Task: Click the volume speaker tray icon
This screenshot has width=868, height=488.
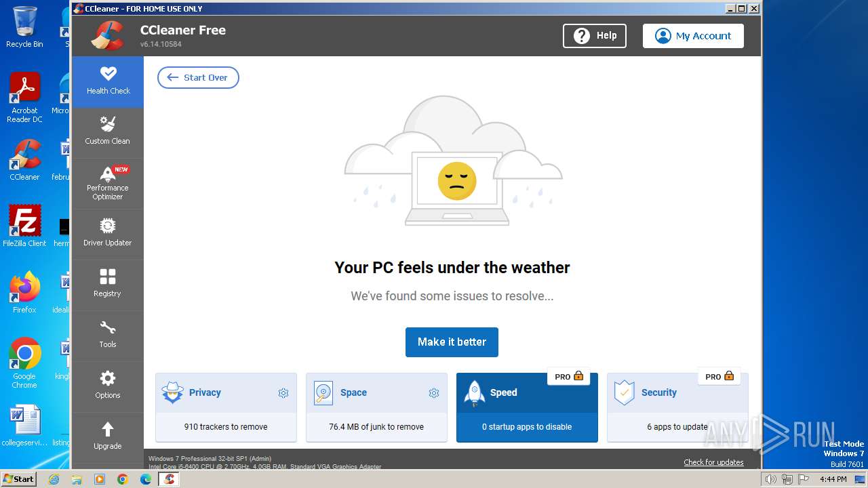Action: [x=771, y=479]
